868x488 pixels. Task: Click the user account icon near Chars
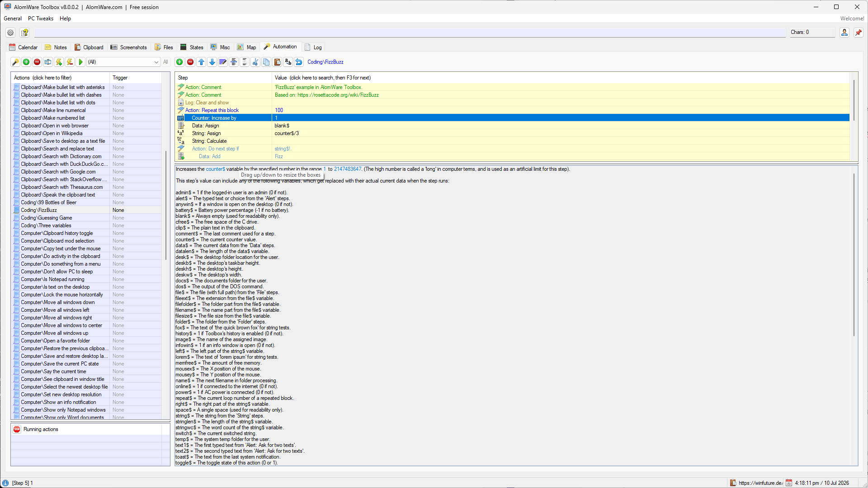pyautogui.click(x=844, y=32)
